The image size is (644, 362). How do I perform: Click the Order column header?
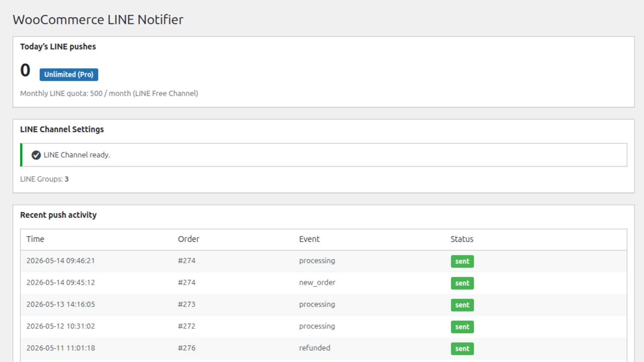189,239
